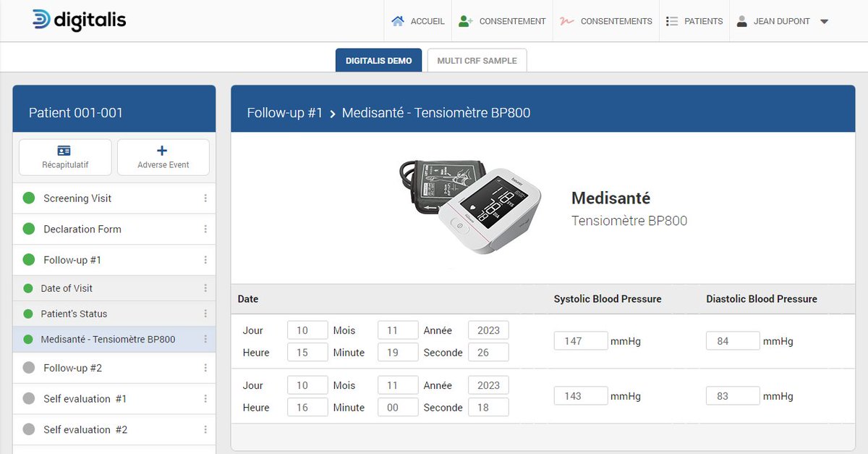This screenshot has height=454, width=868.
Task: Open Self evaluation #2 in sidebar
Action: (114, 429)
